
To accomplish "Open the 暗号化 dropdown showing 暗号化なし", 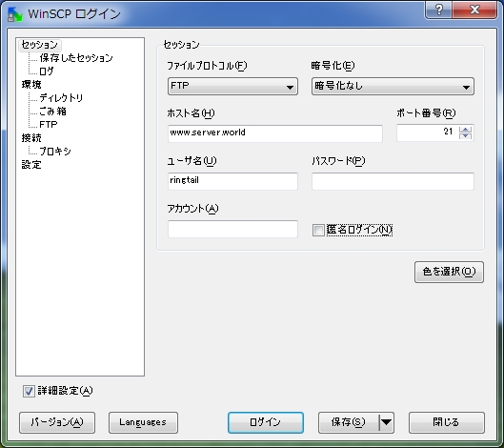I will pyautogui.click(x=393, y=86).
